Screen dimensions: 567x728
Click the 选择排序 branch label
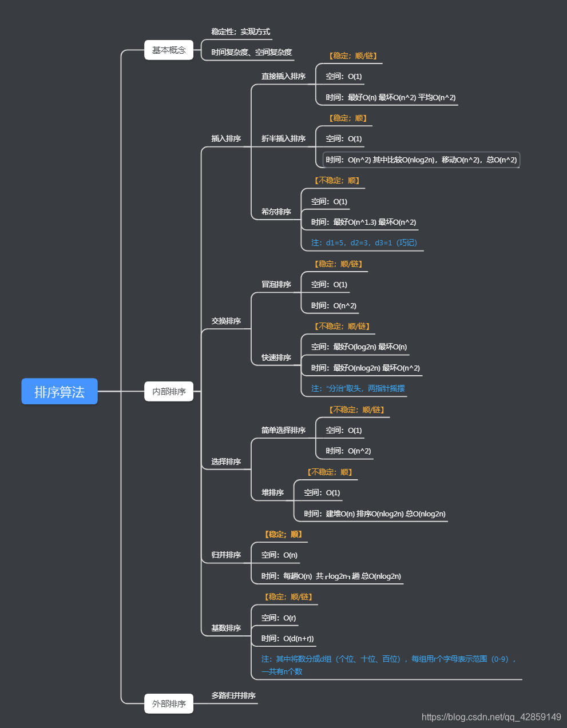click(226, 462)
